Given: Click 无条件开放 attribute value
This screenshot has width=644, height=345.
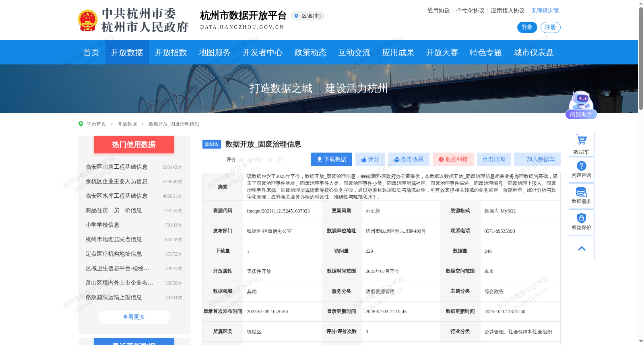Looking at the screenshot, I should tap(259, 271).
